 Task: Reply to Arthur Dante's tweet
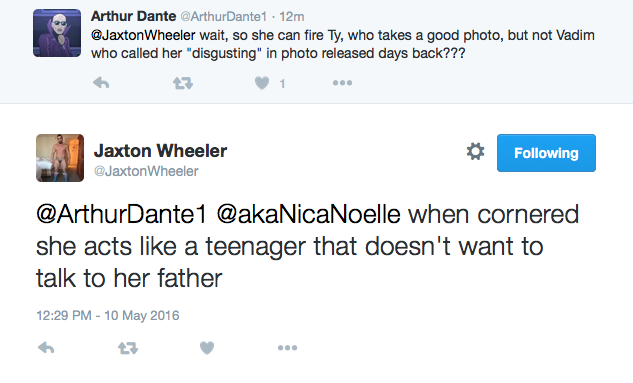(x=101, y=83)
